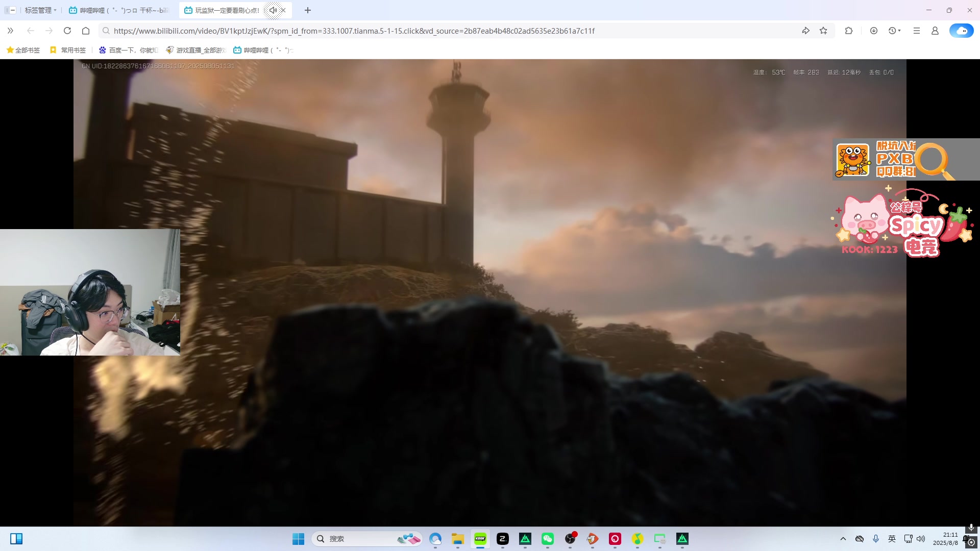
Task: Open the 标签管理 dropdown
Action: [x=41, y=10]
